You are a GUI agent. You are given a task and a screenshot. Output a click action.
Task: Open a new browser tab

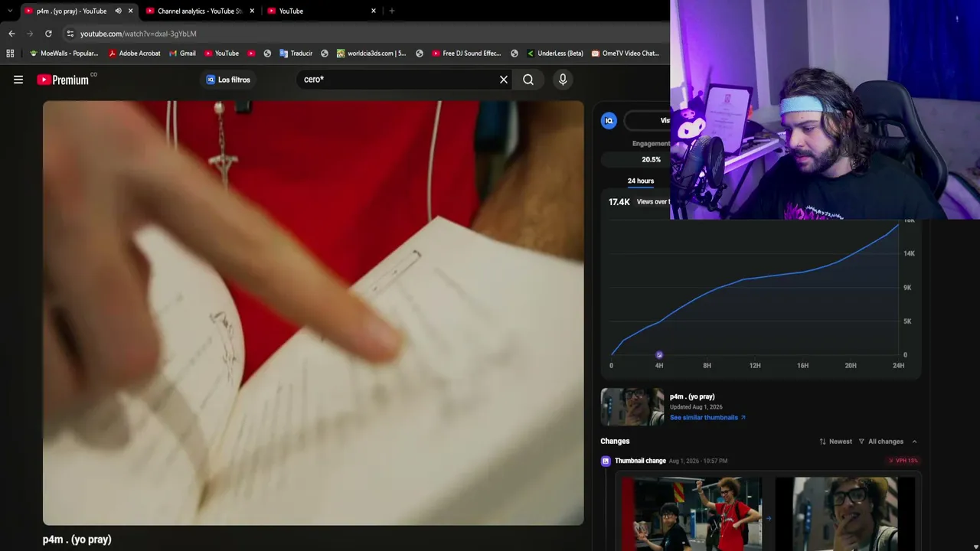(x=392, y=11)
